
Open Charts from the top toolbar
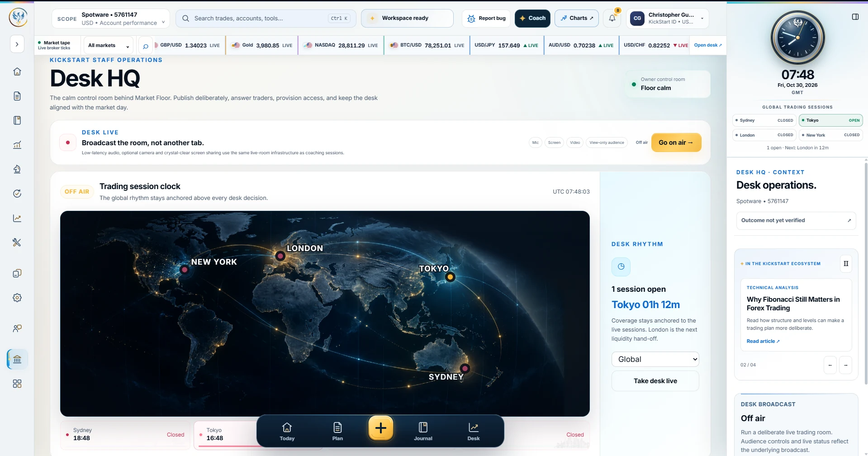(x=577, y=19)
